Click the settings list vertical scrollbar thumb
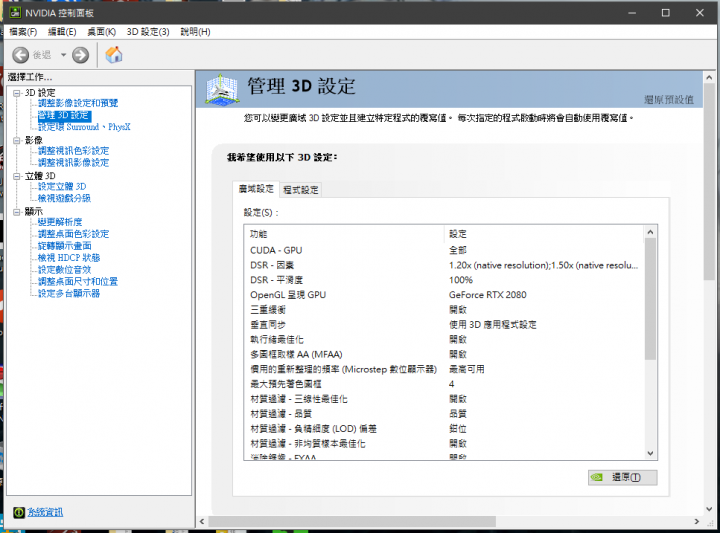 650,299
